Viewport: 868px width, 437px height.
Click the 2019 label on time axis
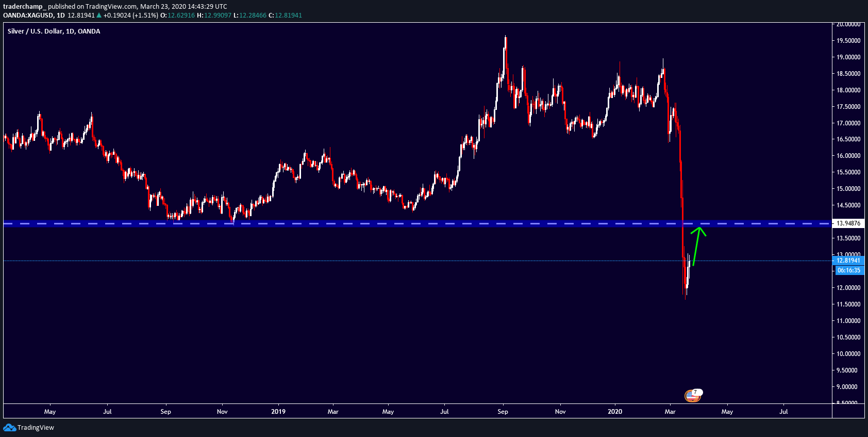tap(278, 412)
